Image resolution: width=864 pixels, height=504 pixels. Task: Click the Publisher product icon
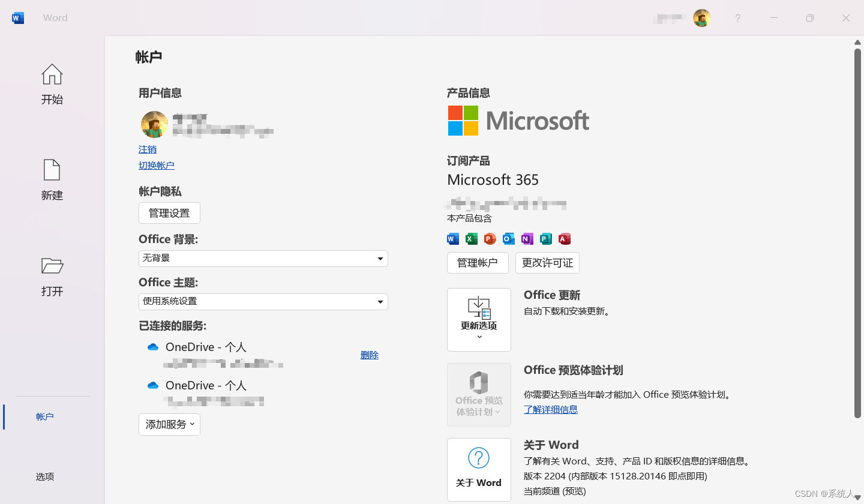pyautogui.click(x=546, y=239)
